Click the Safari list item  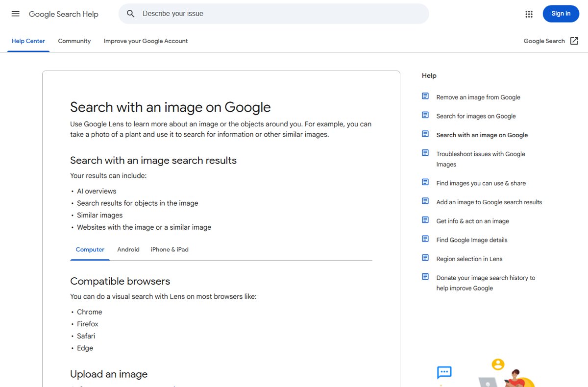tap(86, 337)
